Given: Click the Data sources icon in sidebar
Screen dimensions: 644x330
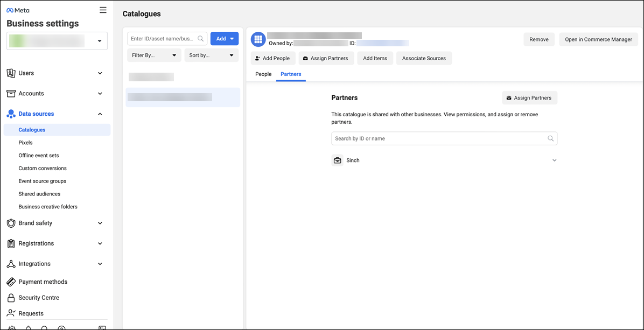Looking at the screenshot, I should 11,114.
